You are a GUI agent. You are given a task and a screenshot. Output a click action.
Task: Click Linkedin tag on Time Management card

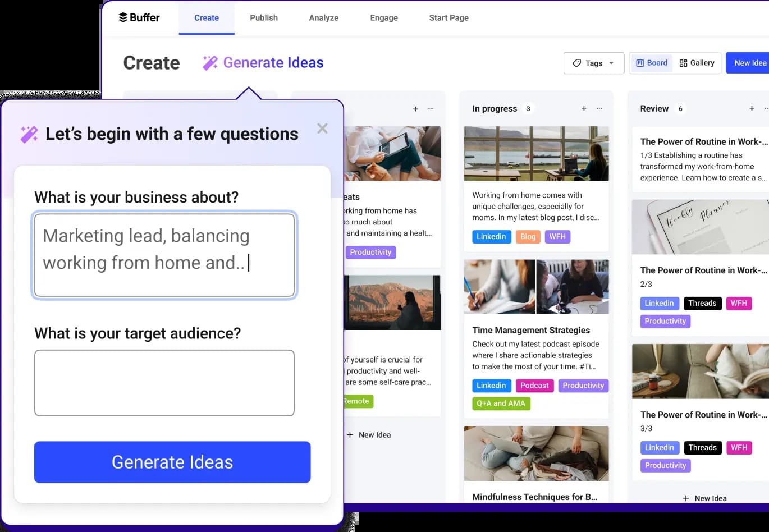(491, 386)
